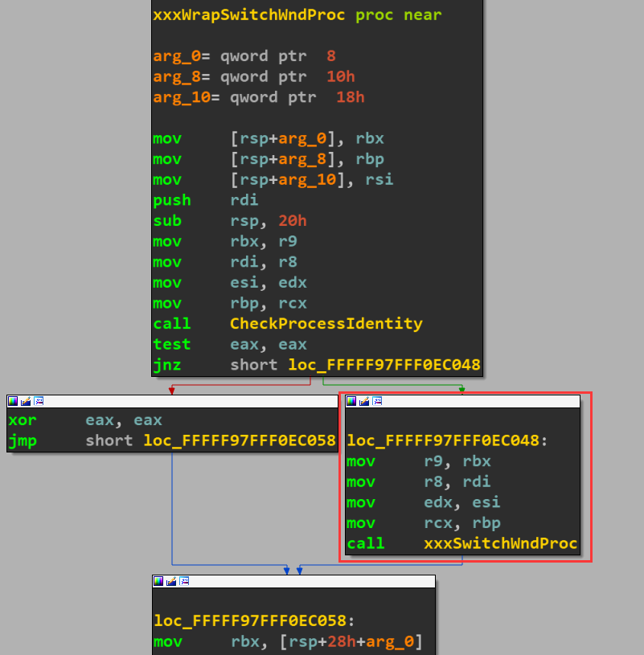Select mov [rsp+arg_10], rsi instruction

click(273, 180)
